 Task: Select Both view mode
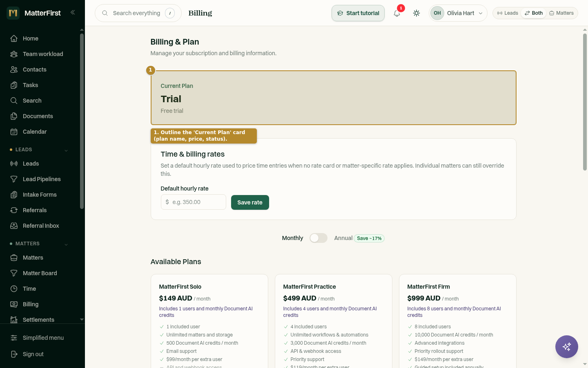pos(534,13)
